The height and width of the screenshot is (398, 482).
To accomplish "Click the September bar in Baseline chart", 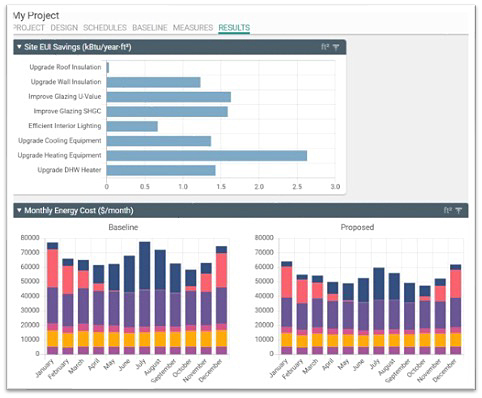I will point(175,309).
